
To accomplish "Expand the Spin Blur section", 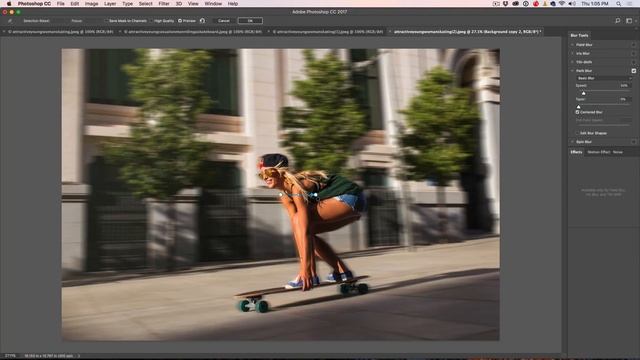I will coord(572,142).
